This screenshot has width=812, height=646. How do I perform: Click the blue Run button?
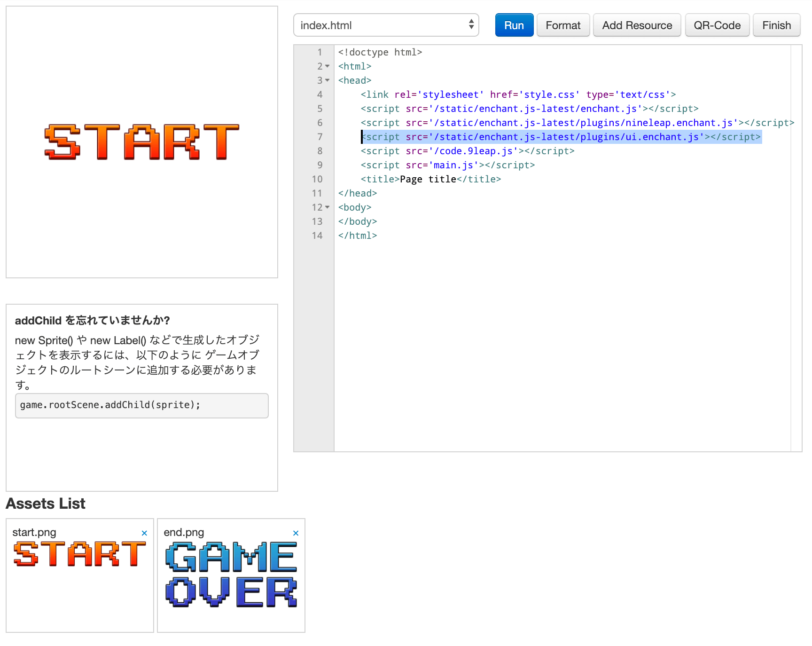tap(514, 25)
